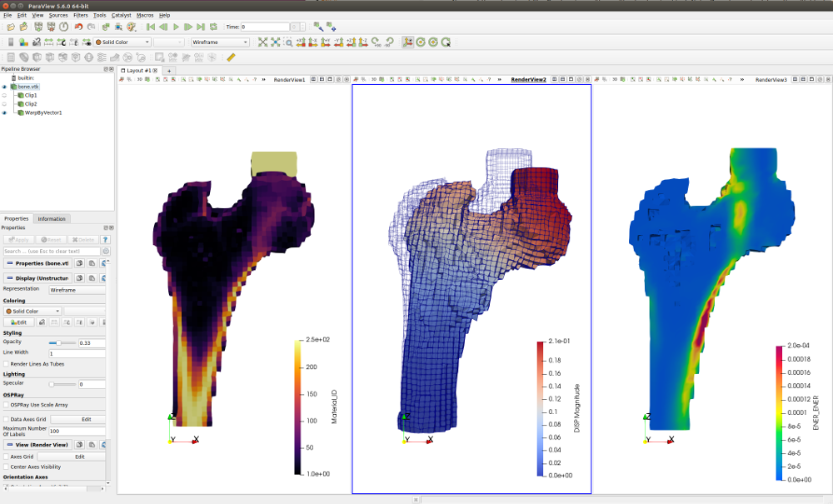Toggle visibility of Clip2
The height and width of the screenshot is (504, 833).
(x=4, y=104)
